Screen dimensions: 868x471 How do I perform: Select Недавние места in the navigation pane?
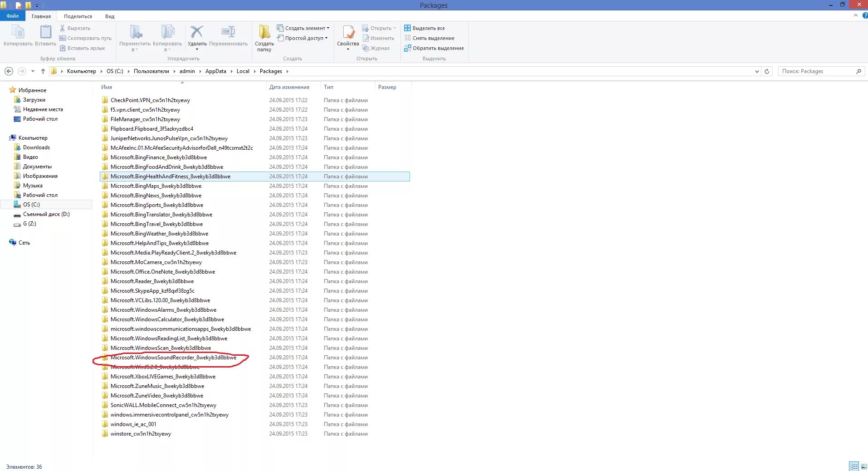tap(43, 109)
